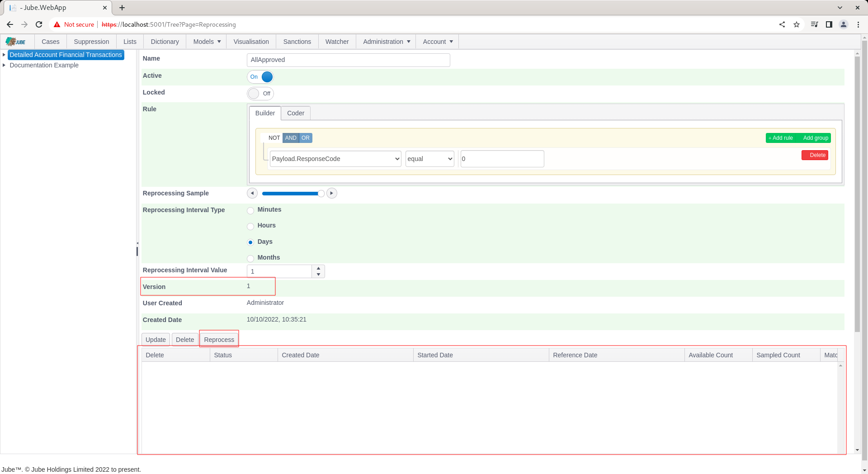Image resolution: width=868 pixels, height=474 pixels.
Task: Expand Documentation Example tree node
Action: [4, 65]
